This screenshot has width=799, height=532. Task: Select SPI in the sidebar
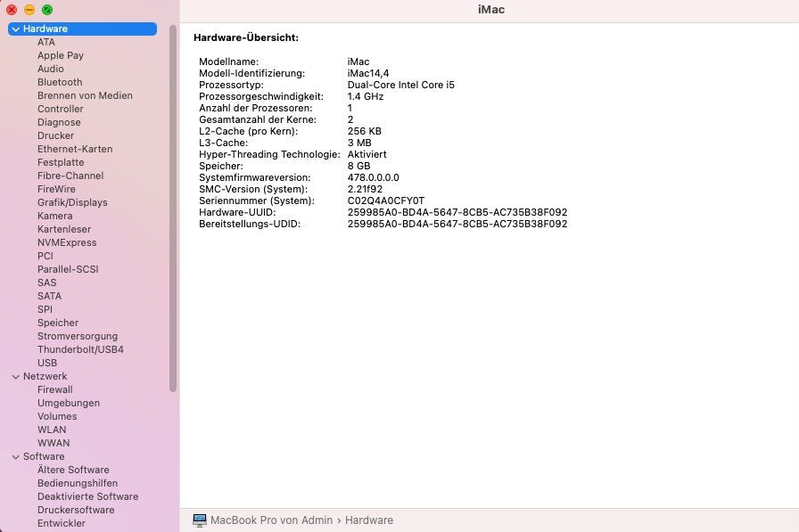45,309
